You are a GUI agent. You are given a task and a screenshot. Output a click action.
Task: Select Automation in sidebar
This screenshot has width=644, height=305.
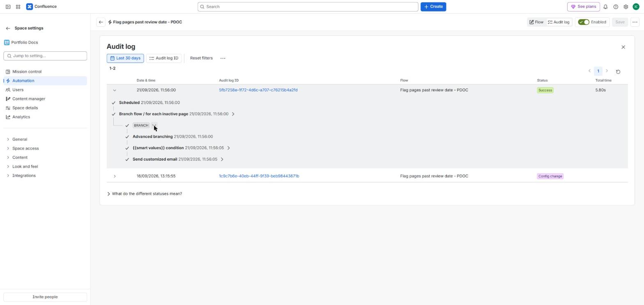(x=45, y=81)
